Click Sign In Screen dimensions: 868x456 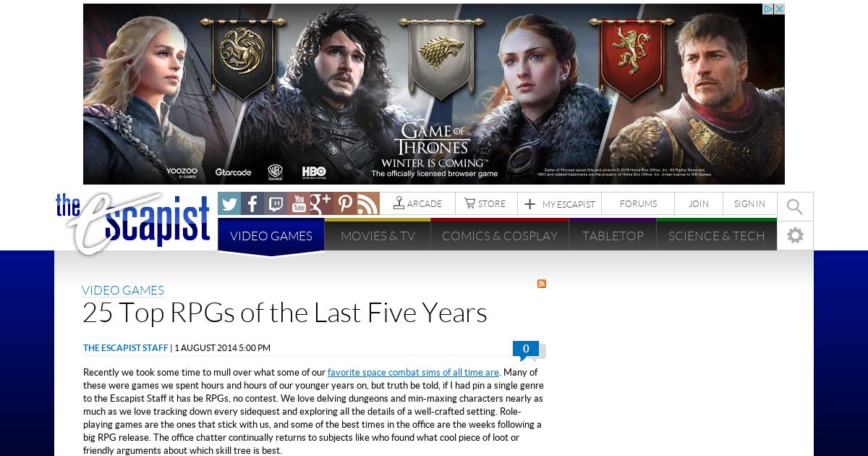pos(749,203)
